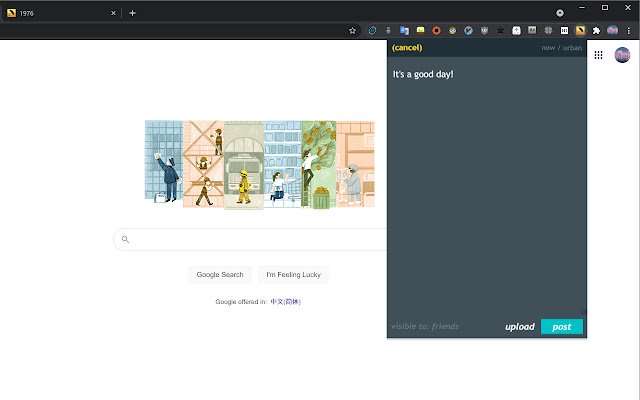Viewport: 640px width, 400px height.
Task: Click the white equalizer bars extension icon
Action: click(x=564, y=31)
